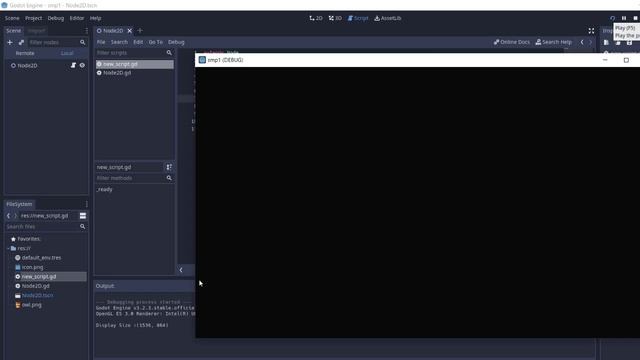Toggle distraction-free mode

(591, 31)
